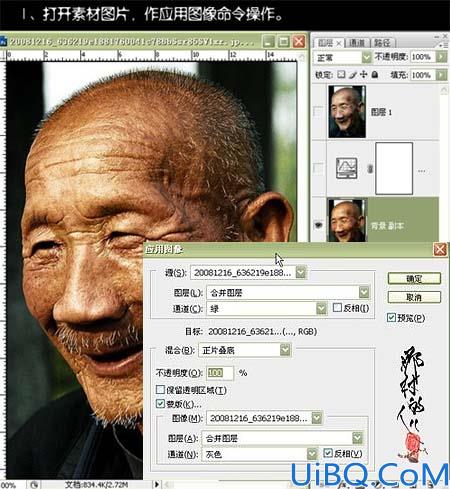Click the lock position move icon
This screenshot has width=450, height=489.
pyautogui.click(x=364, y=74)
